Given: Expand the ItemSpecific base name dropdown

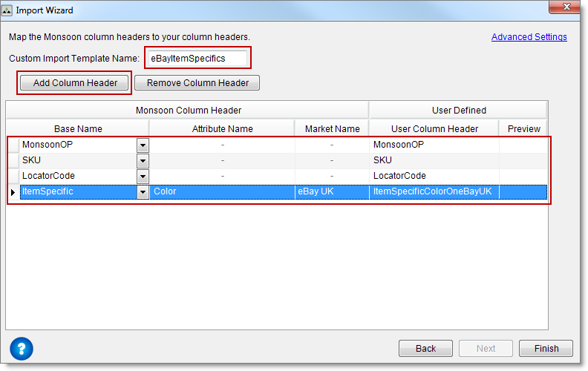Looking at the screenshot, I should [143, 192].
